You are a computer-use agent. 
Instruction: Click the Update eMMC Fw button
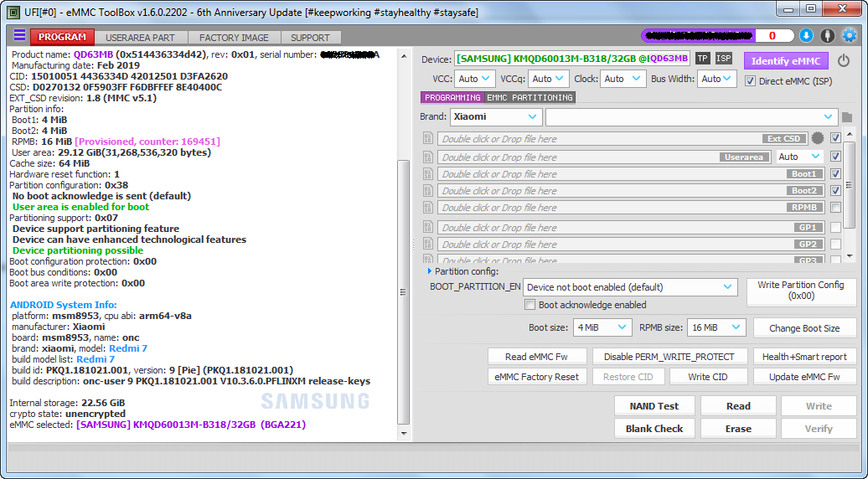(x=804, y=377)
